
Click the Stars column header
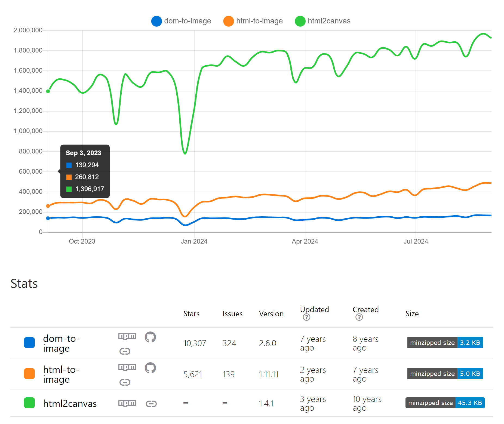pos(191,314)
